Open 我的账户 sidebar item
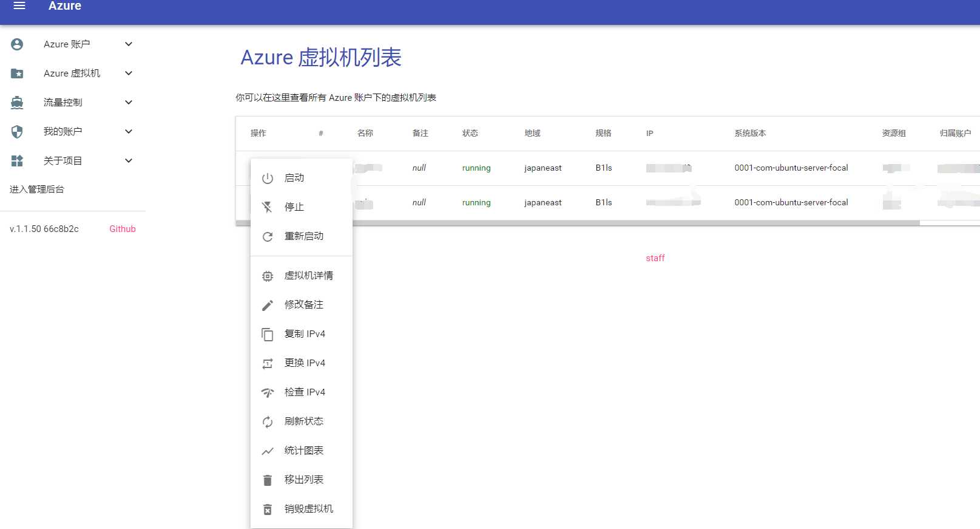The image size is (980, 529). 73,132
